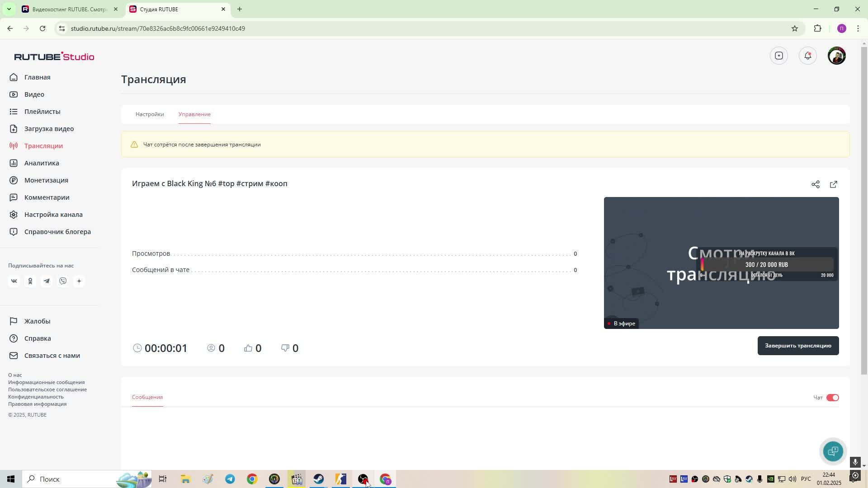
Task: Click the Odnoklassniki social icon
Action: click(30, 281)
